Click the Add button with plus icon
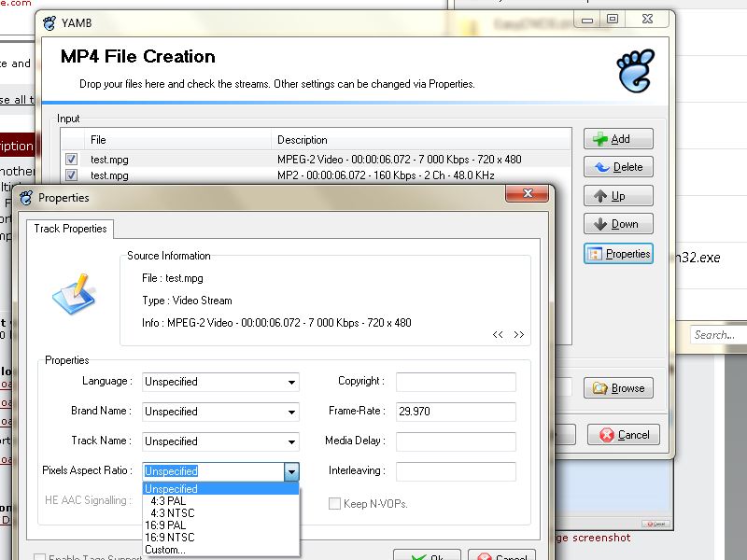Screen dimensions: 747x560 click(x=618, y=139)
